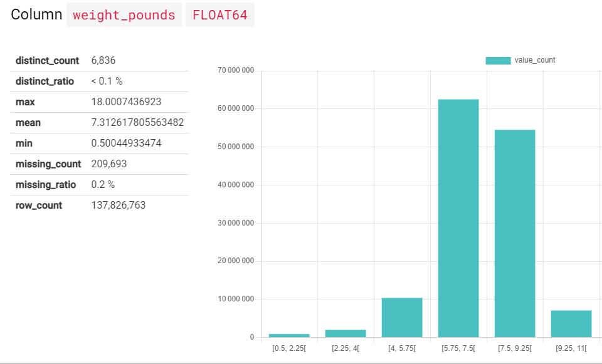The height and width of the screenshot is (364, 602).
Task: Select the FLOAT64 type badge
Action: 219,14
